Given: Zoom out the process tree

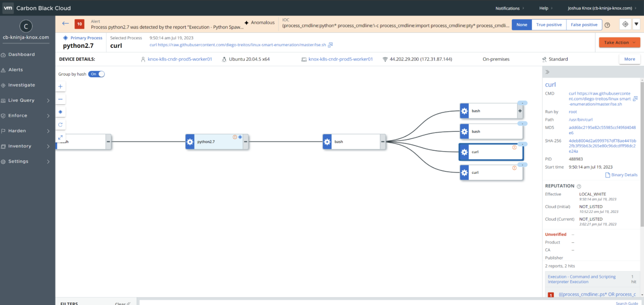Looking at the screenshot, I should (60, 99).
